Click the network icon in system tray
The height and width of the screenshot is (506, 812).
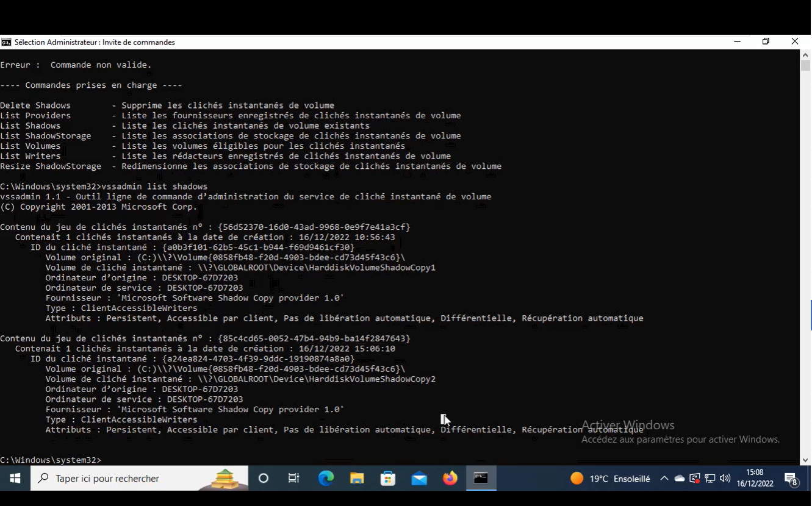click(710, 479)
